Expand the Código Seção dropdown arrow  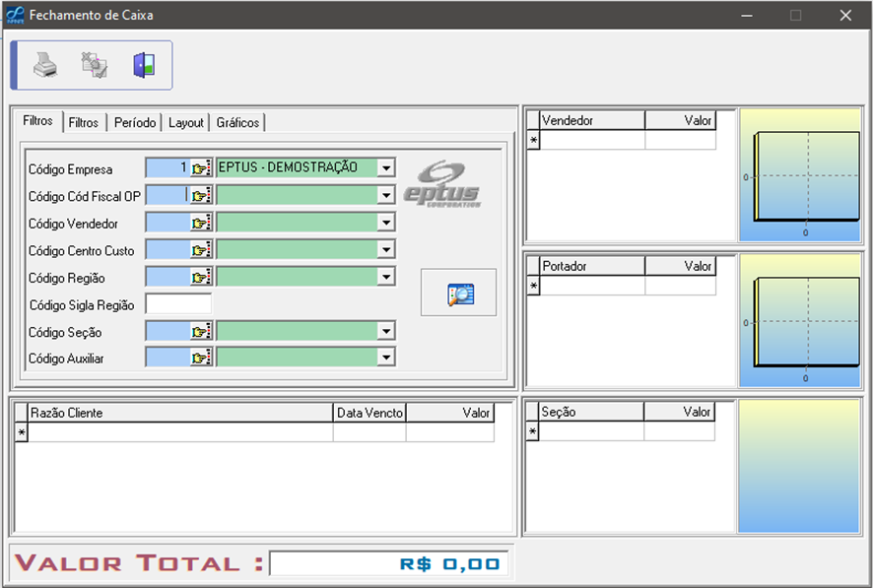pos(386,332)
